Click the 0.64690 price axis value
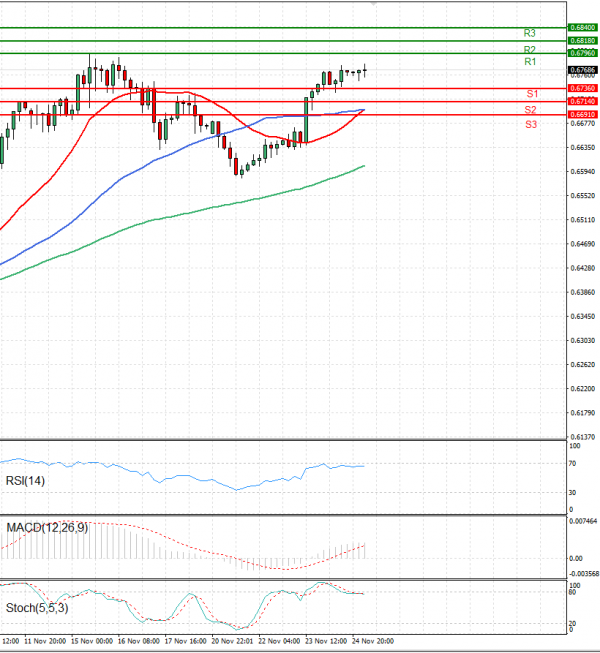The image size is (600, 653). [583, 244]
